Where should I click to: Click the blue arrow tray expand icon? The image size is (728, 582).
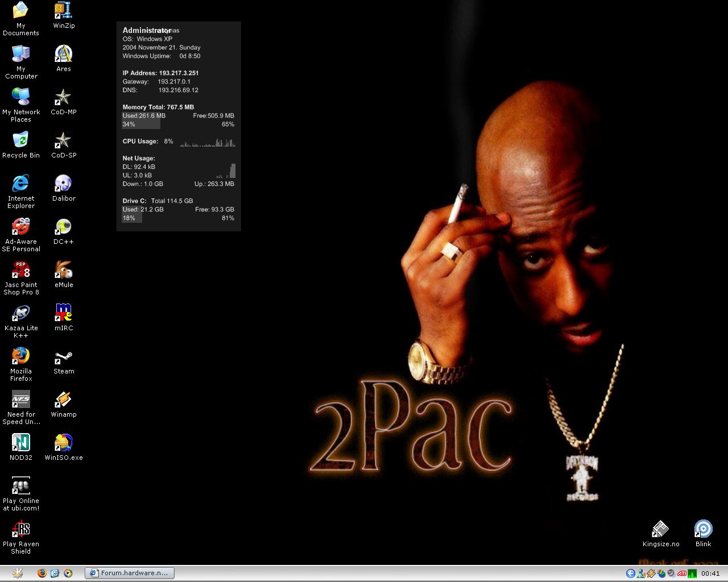631,573
